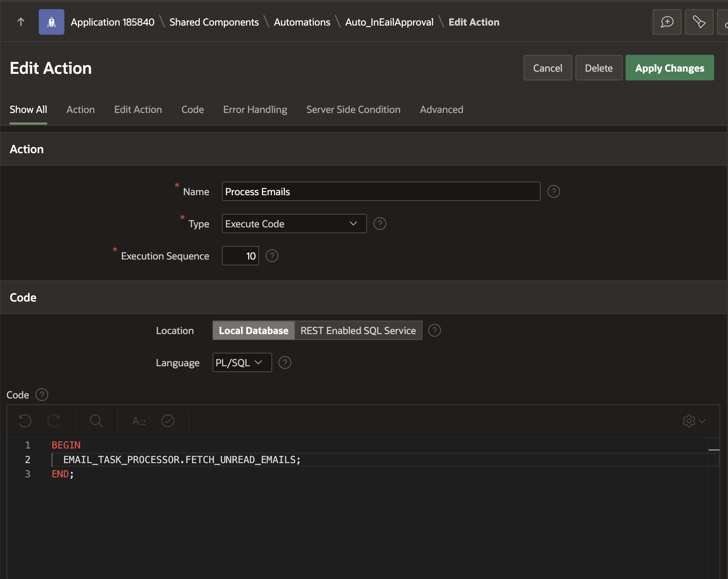This screenshot has height=579, width=728.
Task: Click the Apply Changes button
Action: pos(669,68)
